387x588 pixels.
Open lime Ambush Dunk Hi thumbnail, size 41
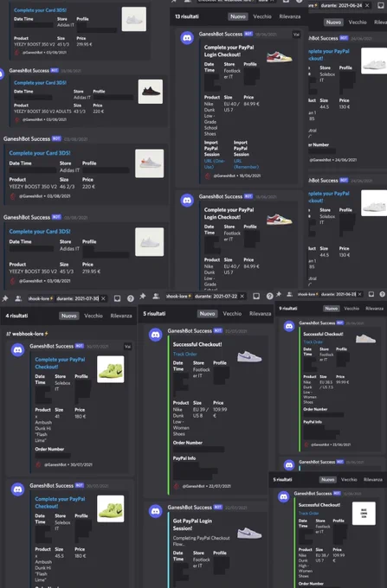point(110,369)
